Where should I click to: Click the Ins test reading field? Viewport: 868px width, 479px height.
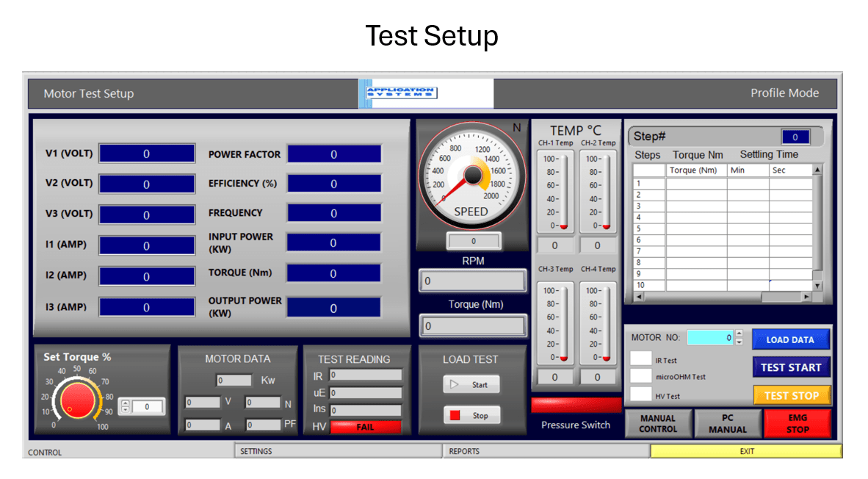click(x=366, y=410)
